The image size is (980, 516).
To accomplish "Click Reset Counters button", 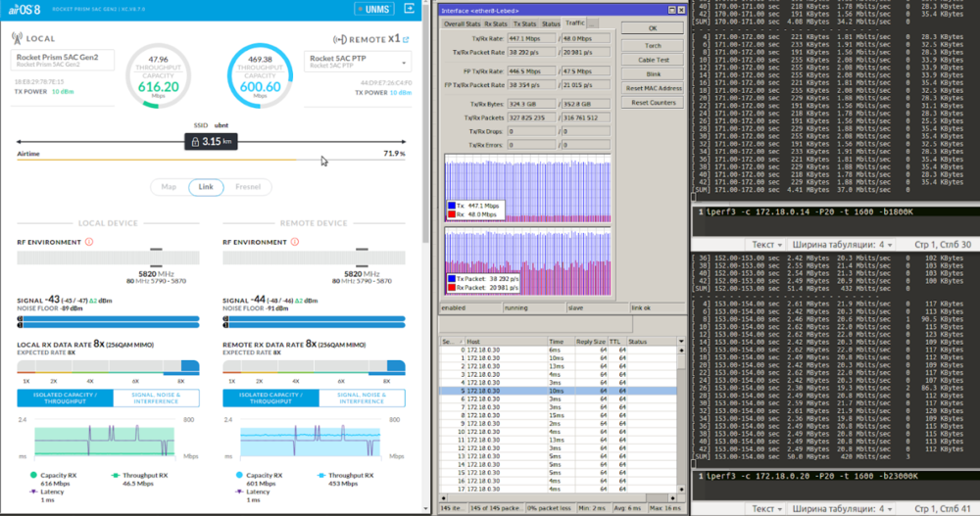I will pyautogui.click(x=653, y=103).
